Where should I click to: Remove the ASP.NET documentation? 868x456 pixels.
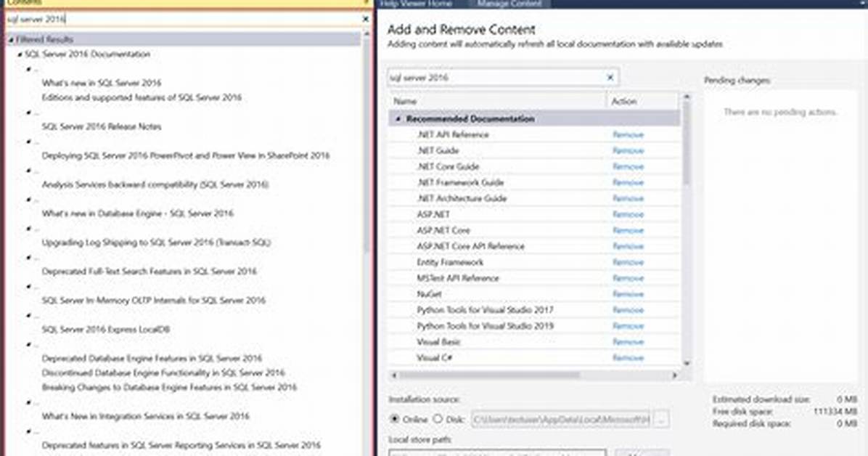click(628, 214)
